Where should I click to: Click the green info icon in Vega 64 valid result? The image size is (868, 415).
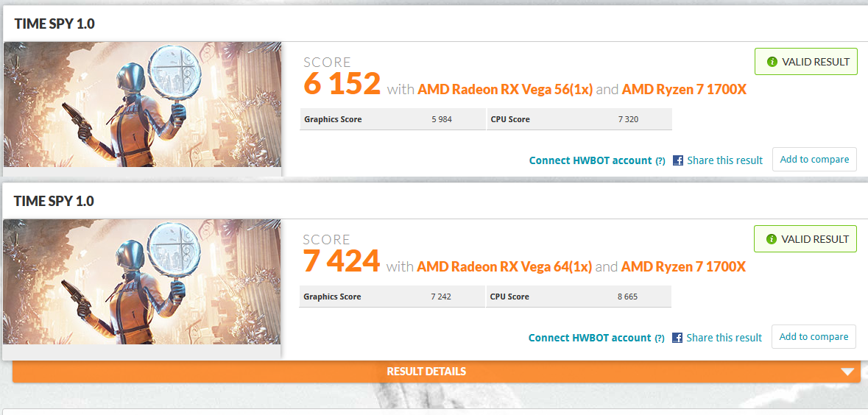click(x=772, y=239)
